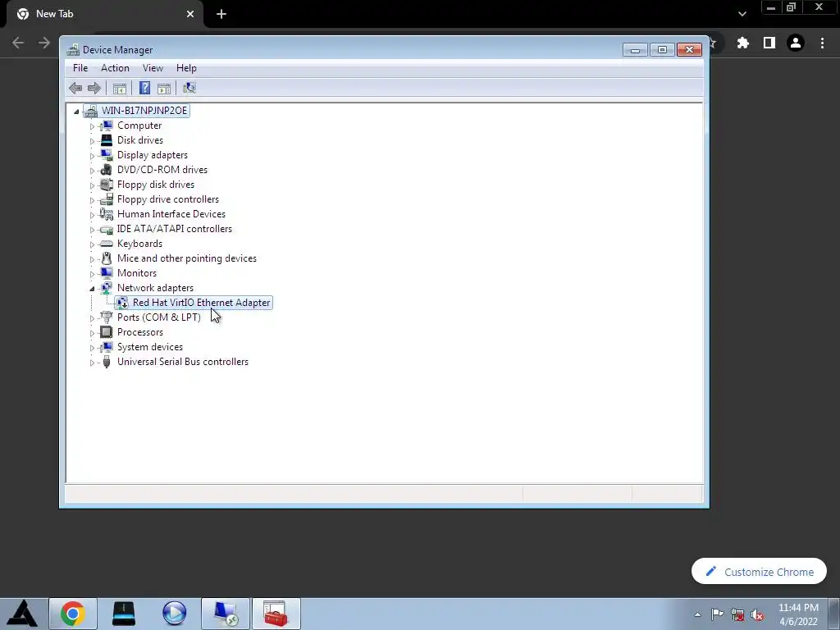Show hidden tray icons arrow
Viewport: 840px width, 630px height.
tap(697, 614)
